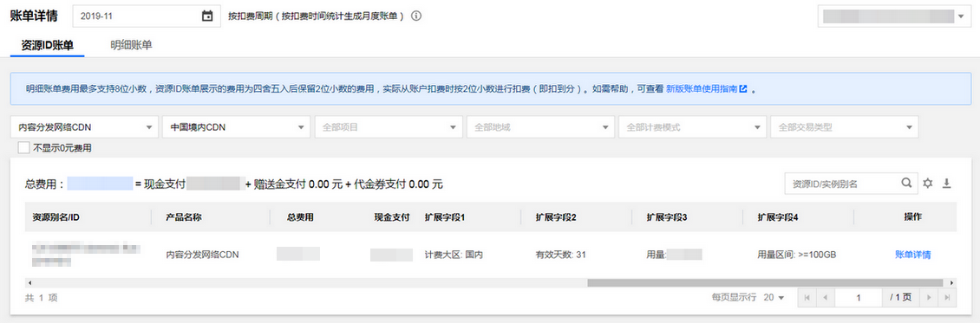
Task: Click the horizontal scrollbar right arrow
Action: (x=952, y=282)
